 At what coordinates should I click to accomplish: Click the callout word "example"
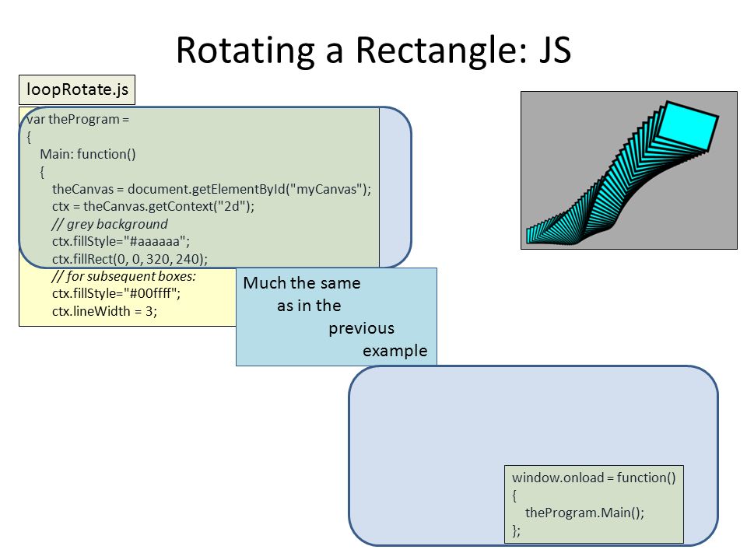tap(395, 351)
